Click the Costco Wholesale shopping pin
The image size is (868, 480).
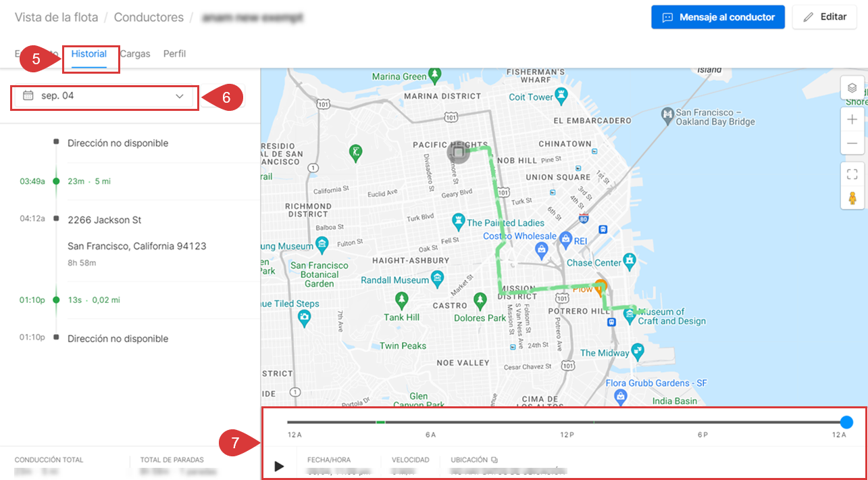pos(541,251)
